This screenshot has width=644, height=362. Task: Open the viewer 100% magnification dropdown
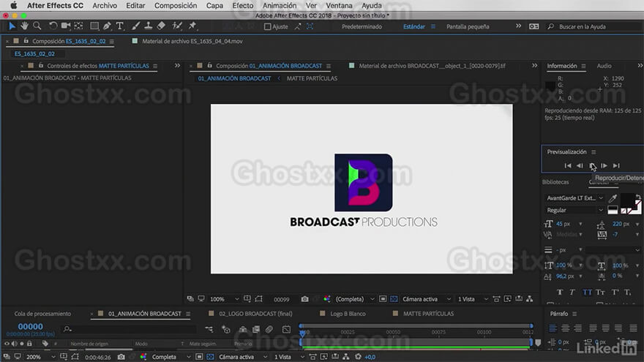point(224,299)
